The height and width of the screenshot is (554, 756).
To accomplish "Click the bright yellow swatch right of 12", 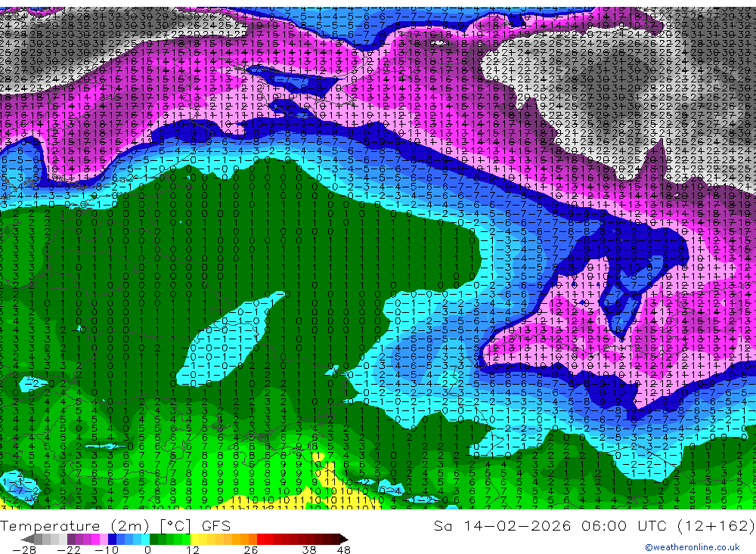I will [195, 540].
